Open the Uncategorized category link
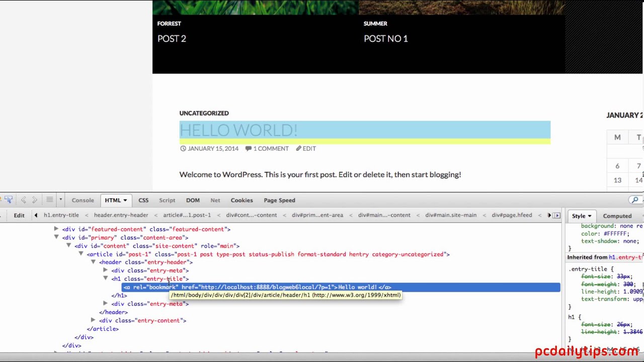This screenshot has width=644, height=362. coord(204,113)
